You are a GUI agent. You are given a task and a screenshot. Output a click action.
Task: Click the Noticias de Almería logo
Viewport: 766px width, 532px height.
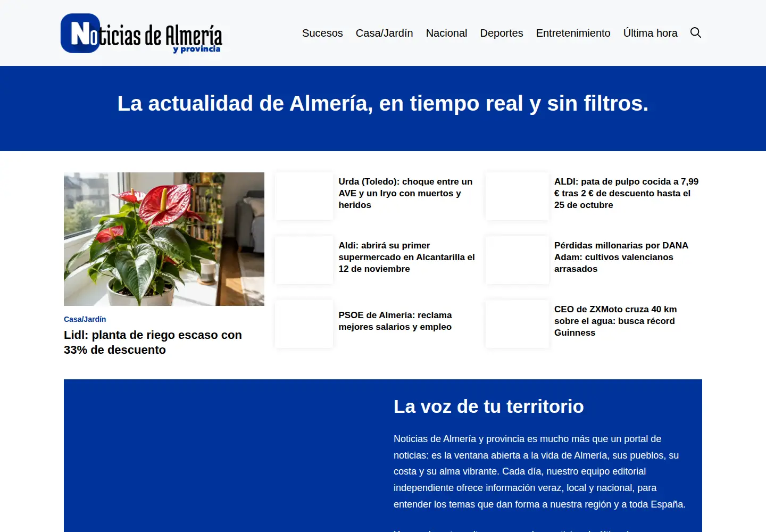click(141, 33)
